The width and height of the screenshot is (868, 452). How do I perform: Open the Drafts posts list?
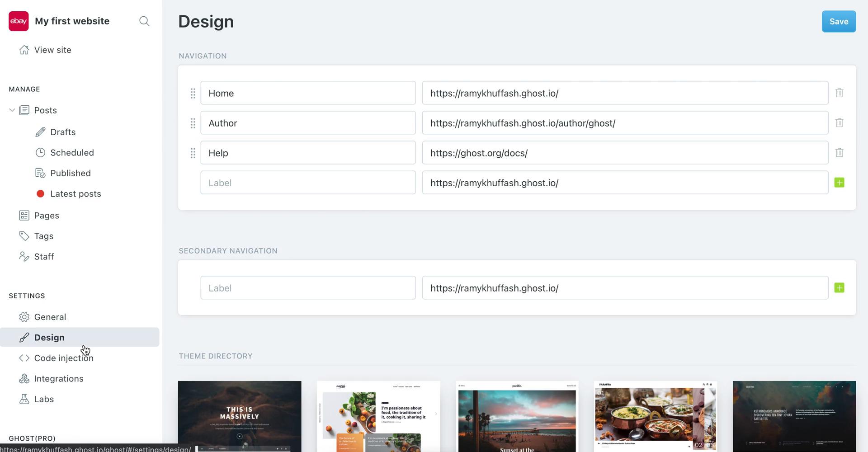click(63, 132)
